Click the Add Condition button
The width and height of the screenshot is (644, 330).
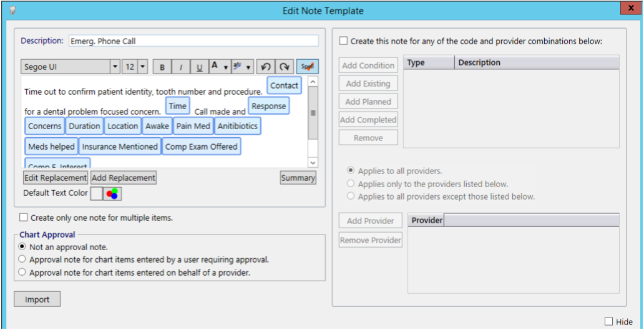click(x=368, y=66)
